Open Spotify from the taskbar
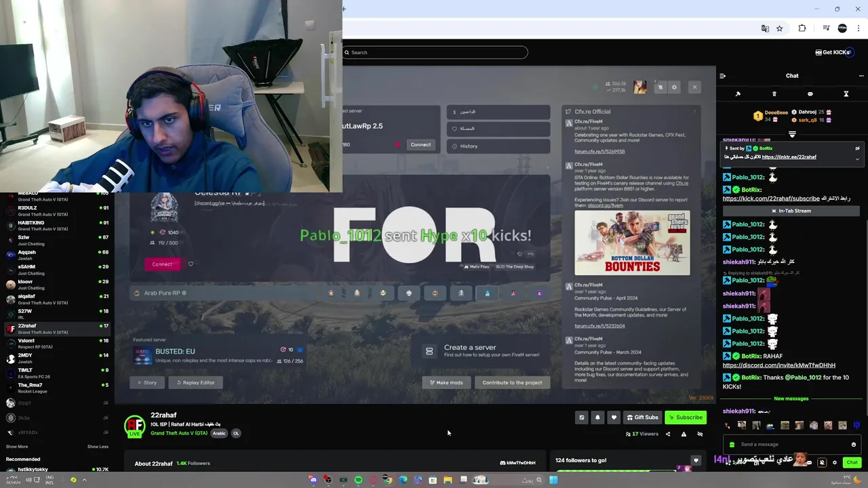 (x=358, y=480)
